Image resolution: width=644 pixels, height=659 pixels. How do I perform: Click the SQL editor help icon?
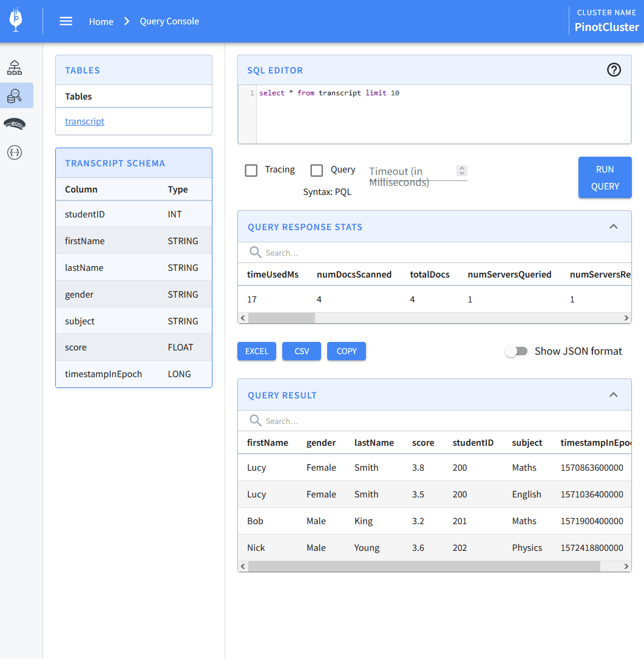tap(614, 70)
